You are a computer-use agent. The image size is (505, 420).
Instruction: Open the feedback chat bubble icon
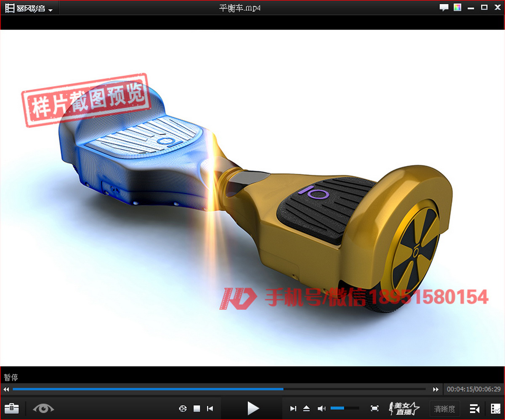tap(444, 8)
